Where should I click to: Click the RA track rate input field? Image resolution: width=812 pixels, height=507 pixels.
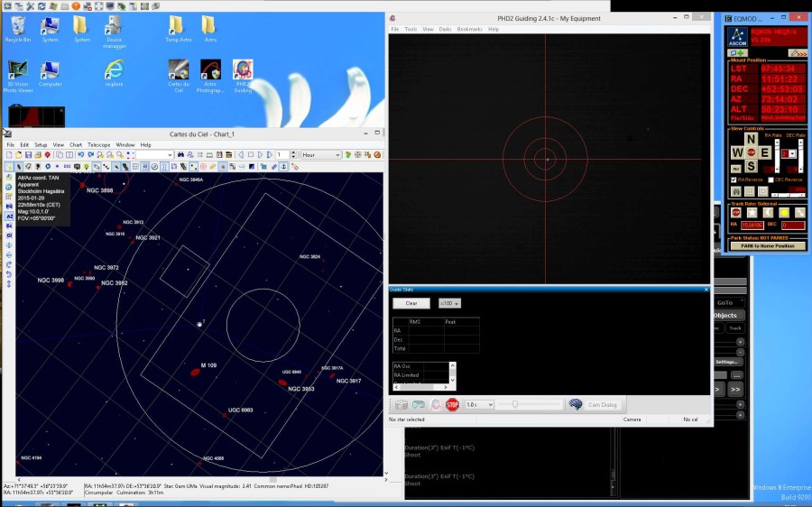752,226
